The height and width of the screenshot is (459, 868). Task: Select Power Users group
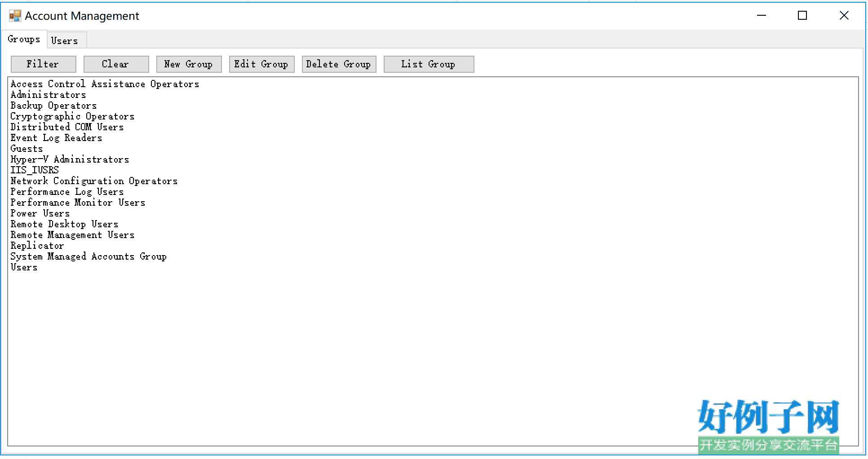click(x=40, y=213)
